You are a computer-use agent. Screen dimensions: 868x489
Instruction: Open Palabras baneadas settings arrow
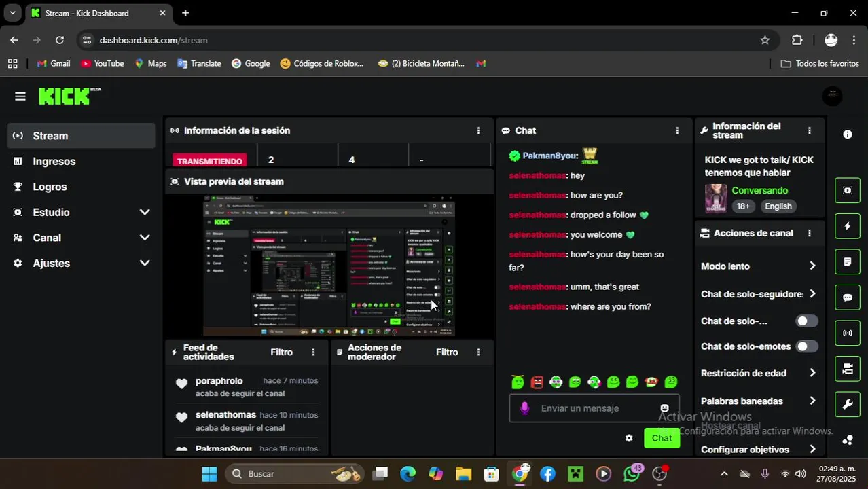coord(812,401)
